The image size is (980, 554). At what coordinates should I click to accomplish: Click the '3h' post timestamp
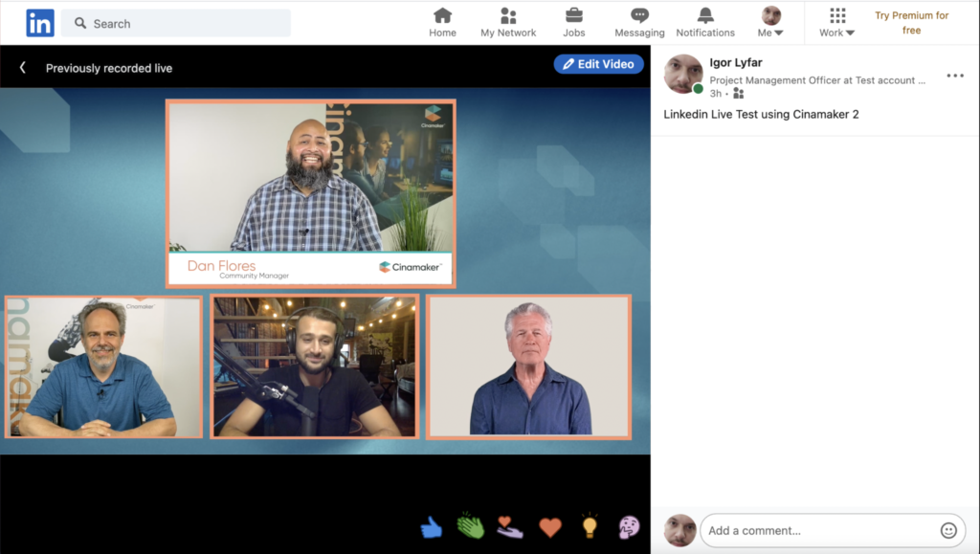tap(716, 94)
